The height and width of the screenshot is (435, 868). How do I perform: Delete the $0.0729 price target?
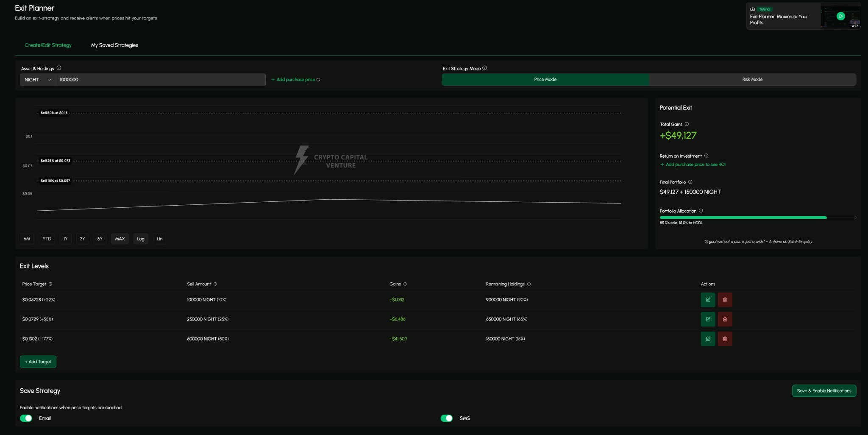[x=725, y=319]
